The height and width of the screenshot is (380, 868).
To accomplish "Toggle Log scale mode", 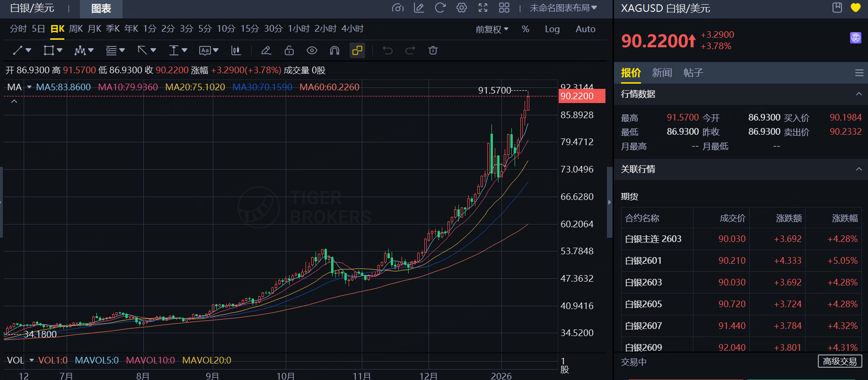I will coord(552,29).
